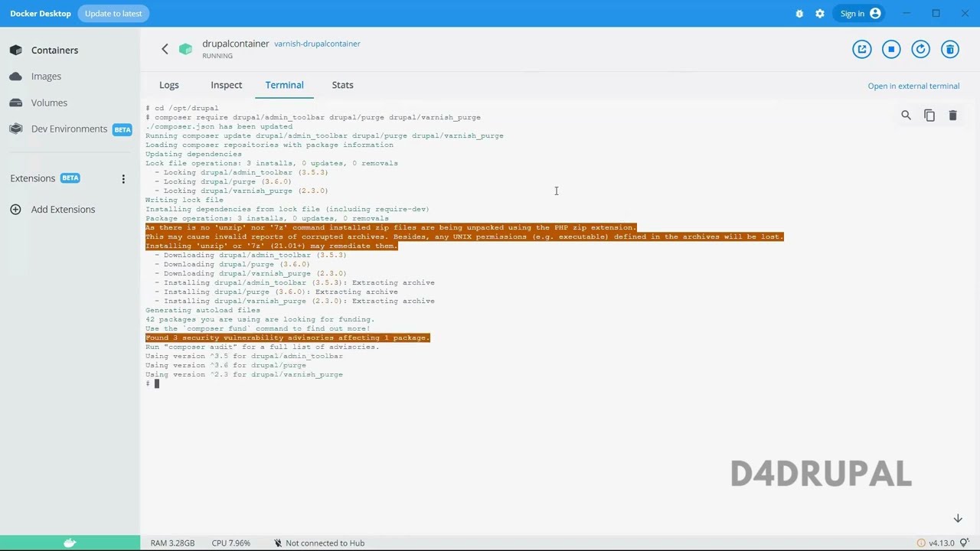The height and width of the screenshot is (551, 980).
Task: Click the Add Extensions plus icon
Action: point(15,210)
